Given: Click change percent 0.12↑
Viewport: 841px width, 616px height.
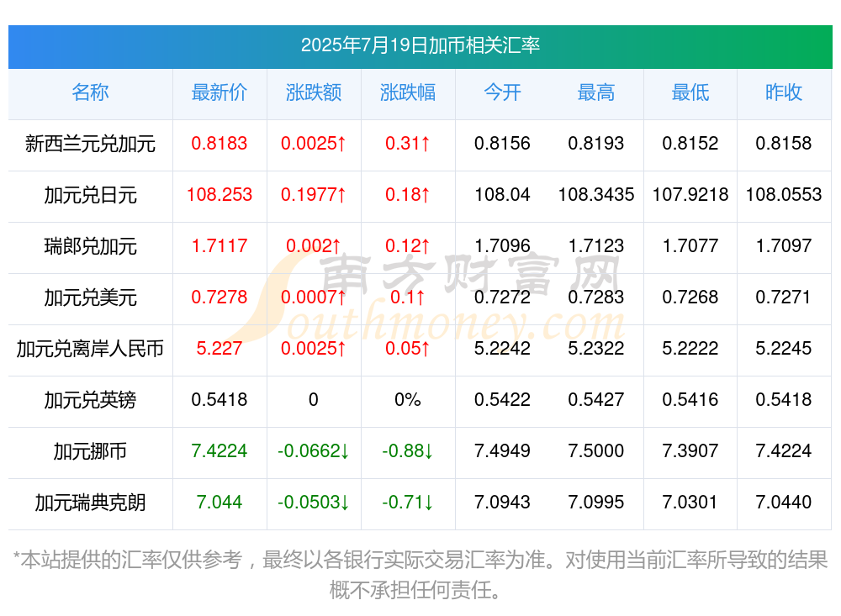Looking at the screenshot, I should pos(408,246).
